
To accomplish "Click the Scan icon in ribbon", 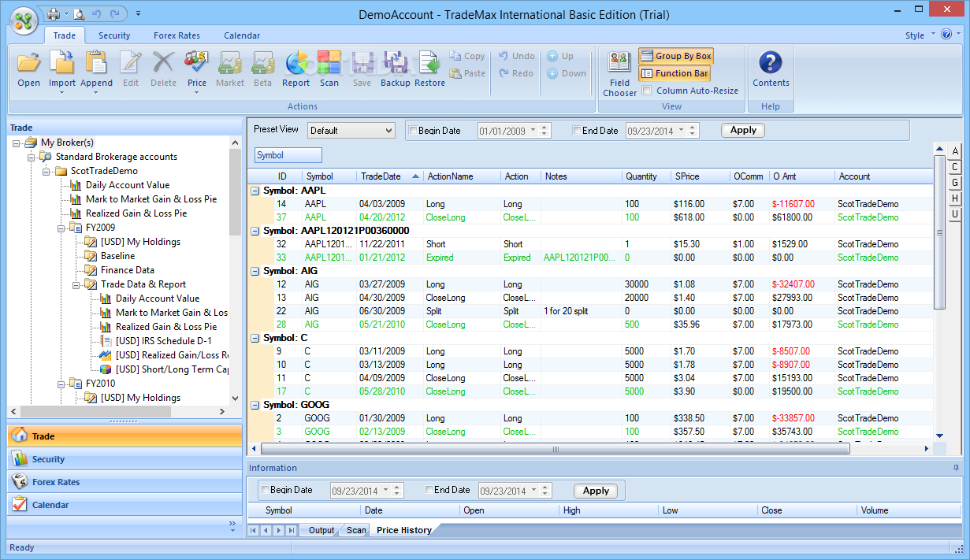I will click(x=329, y=62).
